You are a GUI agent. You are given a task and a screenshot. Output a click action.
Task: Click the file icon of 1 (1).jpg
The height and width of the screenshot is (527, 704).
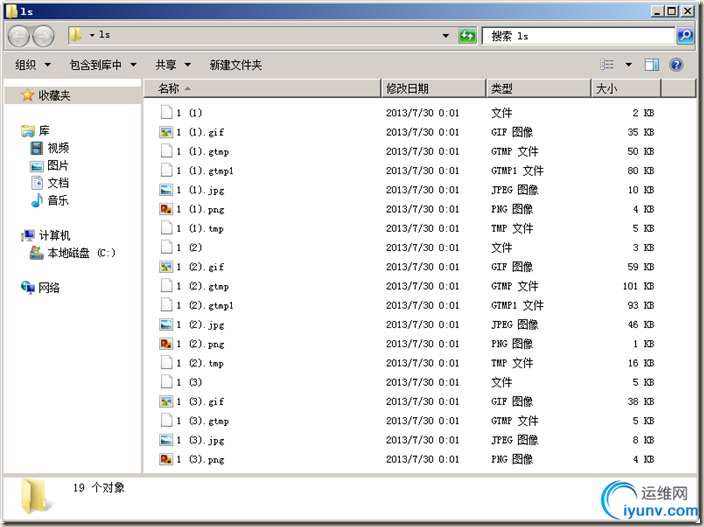[x=166, y=190]
